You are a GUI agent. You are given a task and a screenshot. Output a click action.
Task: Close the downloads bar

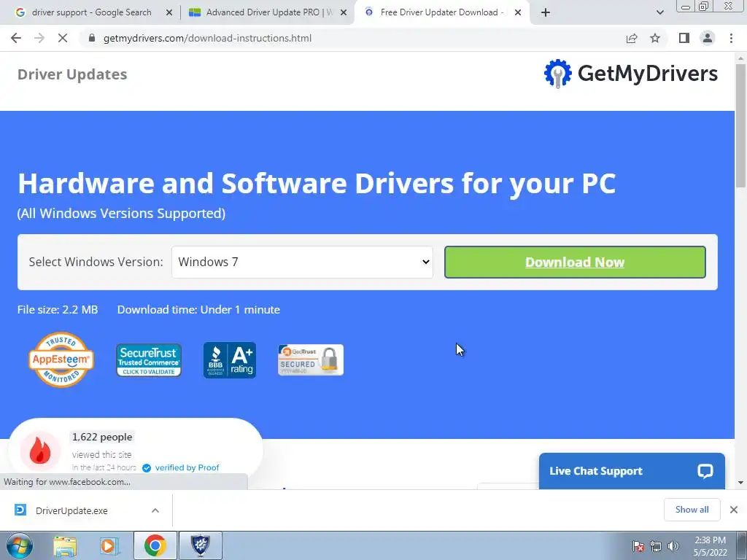pyautogui.click(x=734, y=510)
